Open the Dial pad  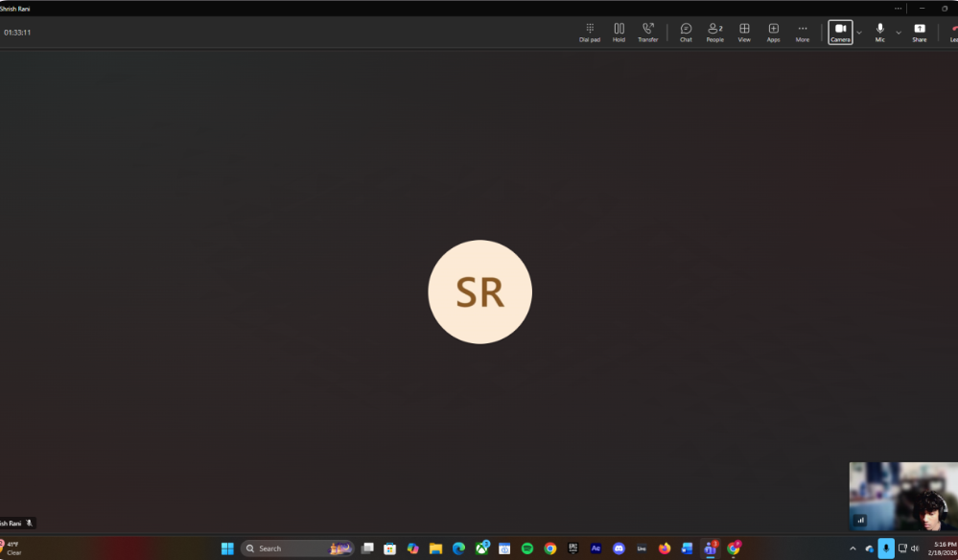pyautogui.click(x=589, y=32)
